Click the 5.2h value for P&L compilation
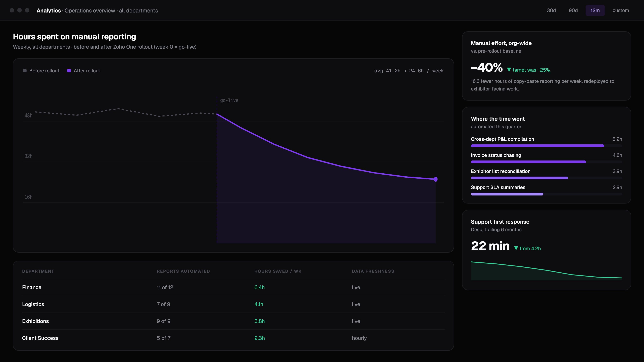 tap(617, 139)
